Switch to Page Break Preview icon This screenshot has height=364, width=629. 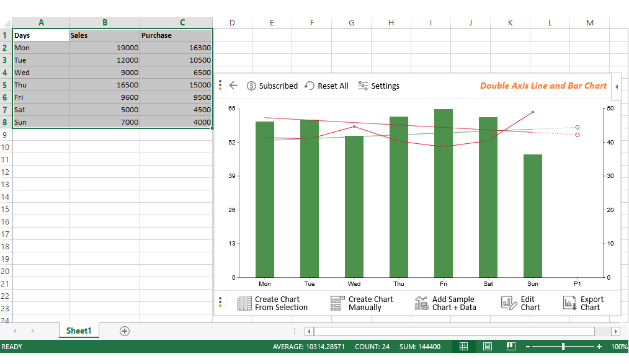click(x=511, y=347)
